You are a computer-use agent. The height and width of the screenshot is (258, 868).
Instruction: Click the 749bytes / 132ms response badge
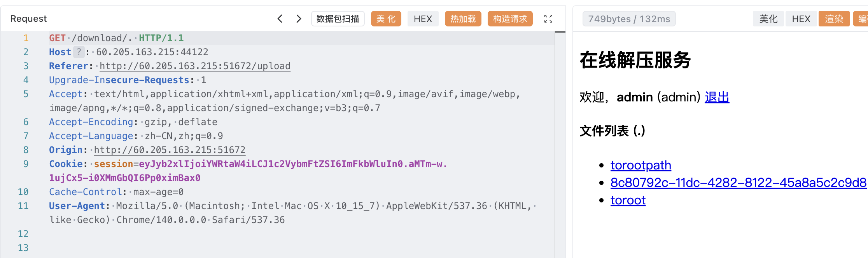[629, 19]
